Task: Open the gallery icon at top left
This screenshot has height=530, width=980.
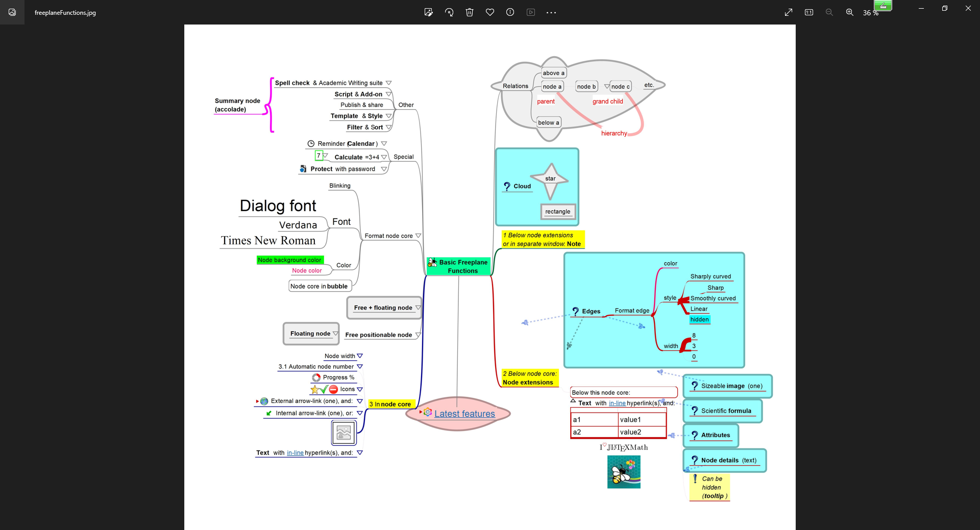Action: point(12,12)
